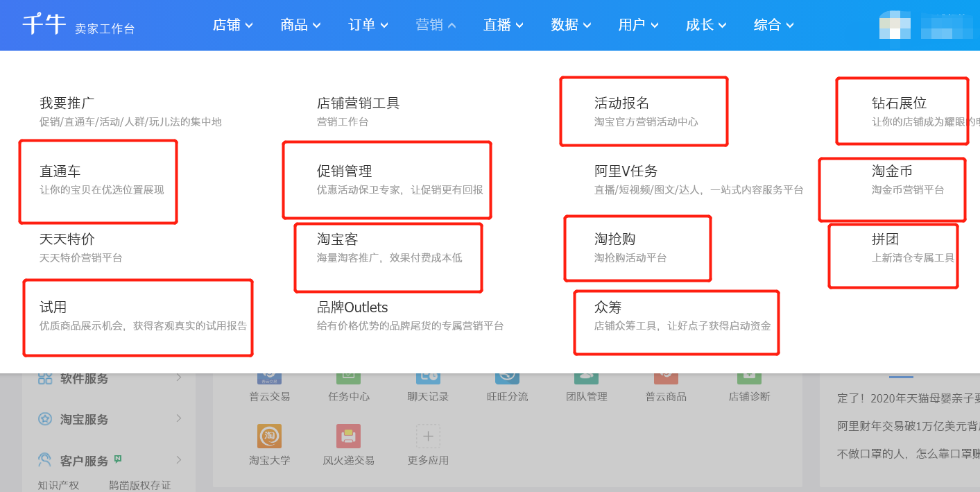Open 风火递交易 app icon

[348, 436]
